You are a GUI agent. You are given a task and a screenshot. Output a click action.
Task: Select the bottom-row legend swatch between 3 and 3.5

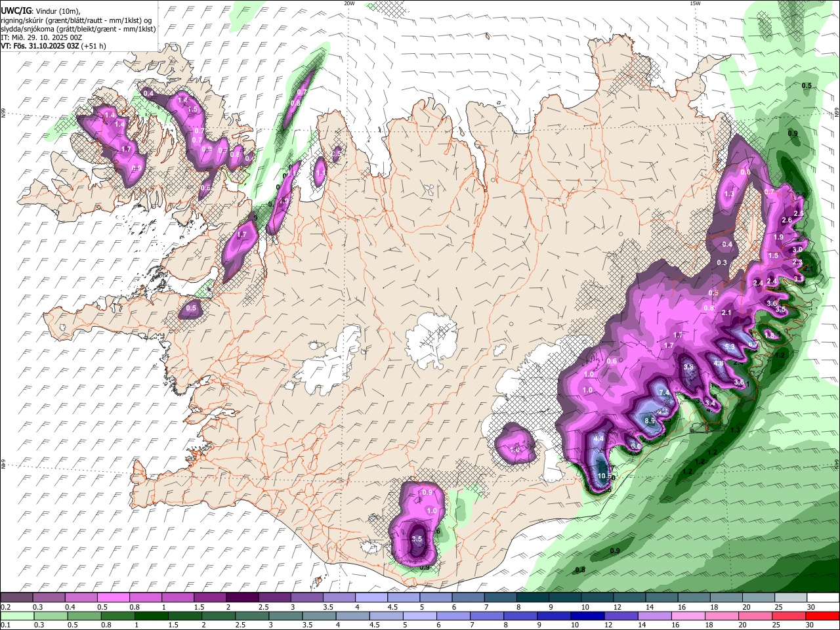285,616
